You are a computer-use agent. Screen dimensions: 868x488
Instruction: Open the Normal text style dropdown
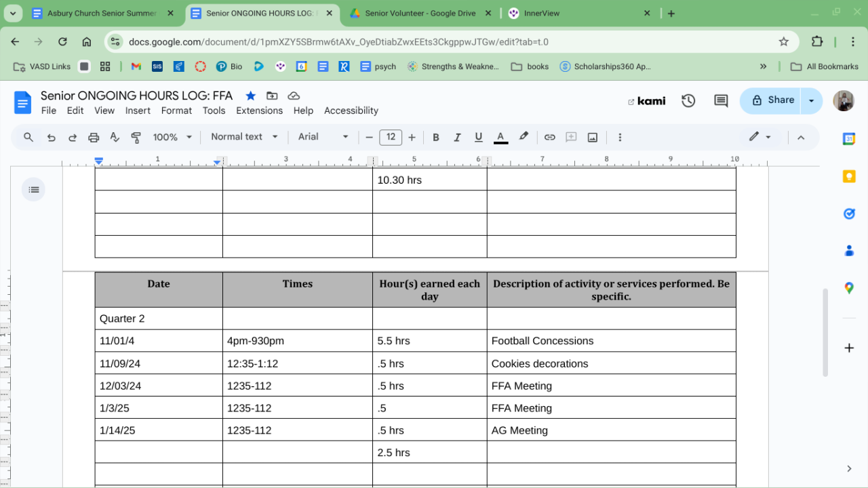point(244,137)
